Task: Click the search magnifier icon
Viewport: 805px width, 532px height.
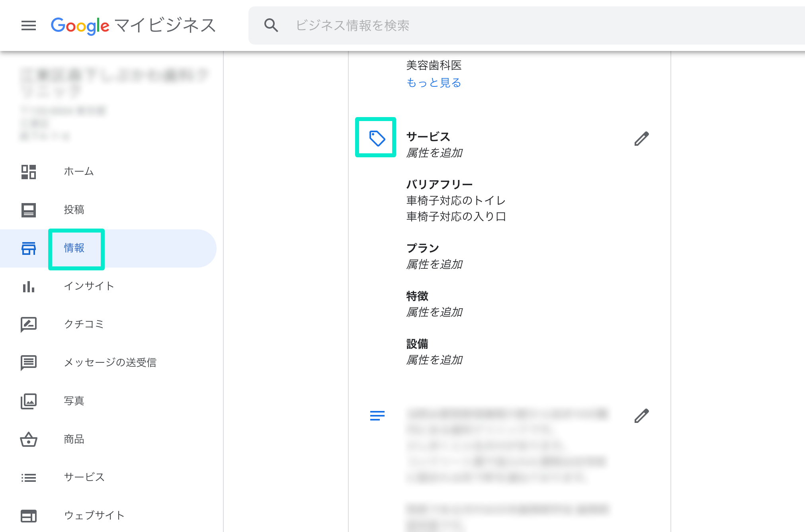Action: coord(271,25)
